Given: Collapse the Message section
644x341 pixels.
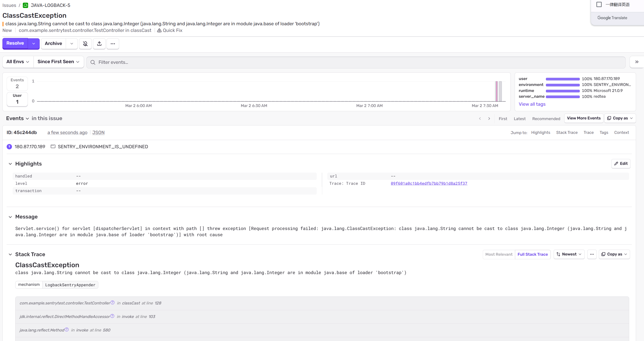Looking at the screenshot, I should [x=10, y=217].
